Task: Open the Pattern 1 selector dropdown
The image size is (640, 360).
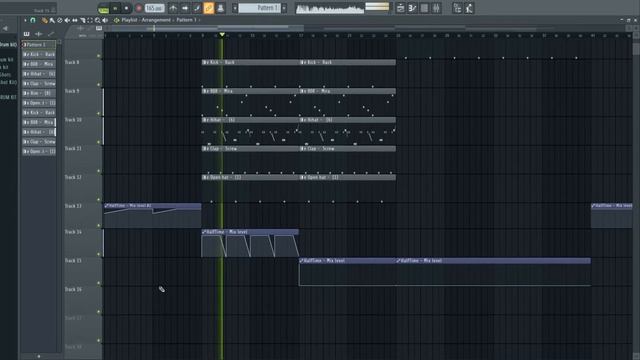Action: tap(260, 8)
